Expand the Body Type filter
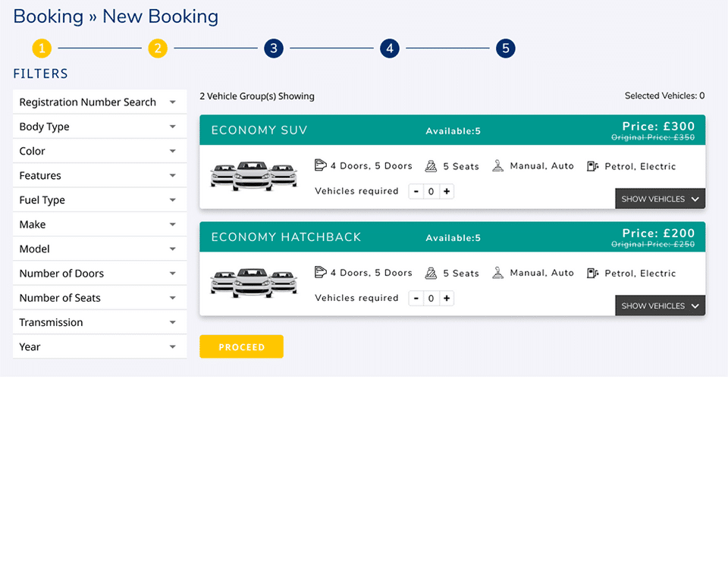This screenshot has width=728, height=586. tap(99, 127)
